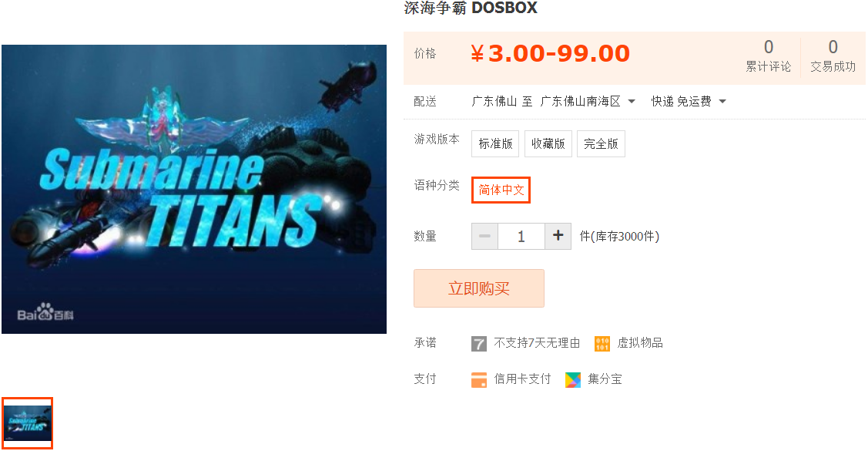Click the quantity input field
The height and width of the screenshot is (451, 868).
pos(521,237)
